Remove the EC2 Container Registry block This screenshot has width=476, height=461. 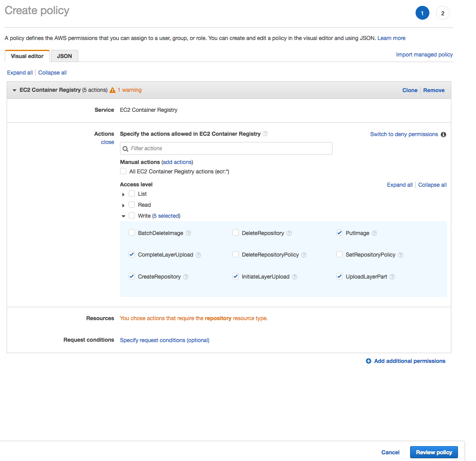(x=434, y=90)
